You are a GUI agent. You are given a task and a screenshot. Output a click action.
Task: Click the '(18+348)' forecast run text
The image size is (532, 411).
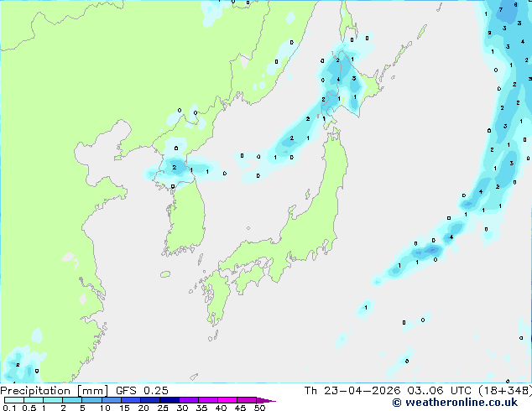point(505,391)
